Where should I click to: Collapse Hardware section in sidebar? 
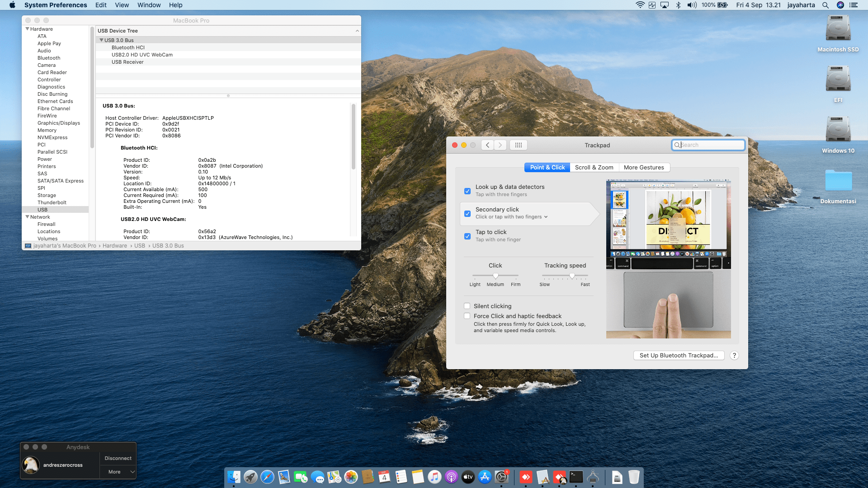click(28, 29)
